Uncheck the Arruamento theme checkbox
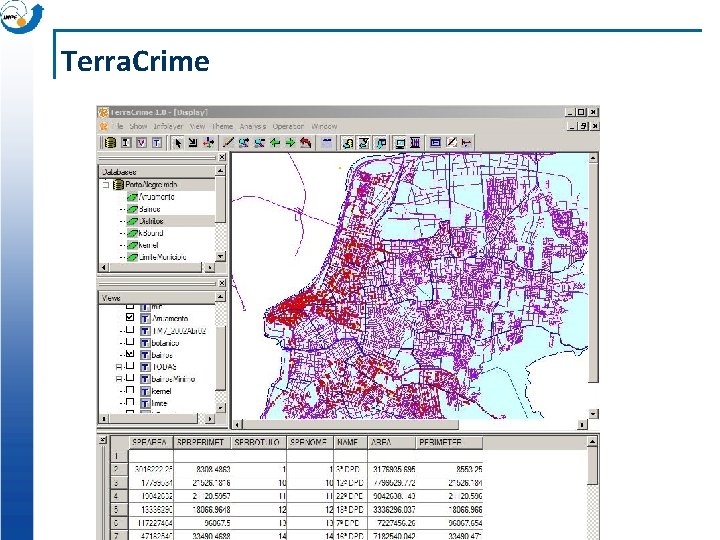Image resolution: width=720 pixels, height=540 pixels. coord(129,317)
